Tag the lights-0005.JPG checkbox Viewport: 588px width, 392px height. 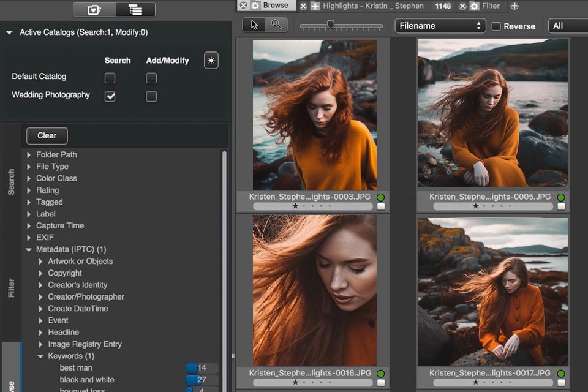562,206
